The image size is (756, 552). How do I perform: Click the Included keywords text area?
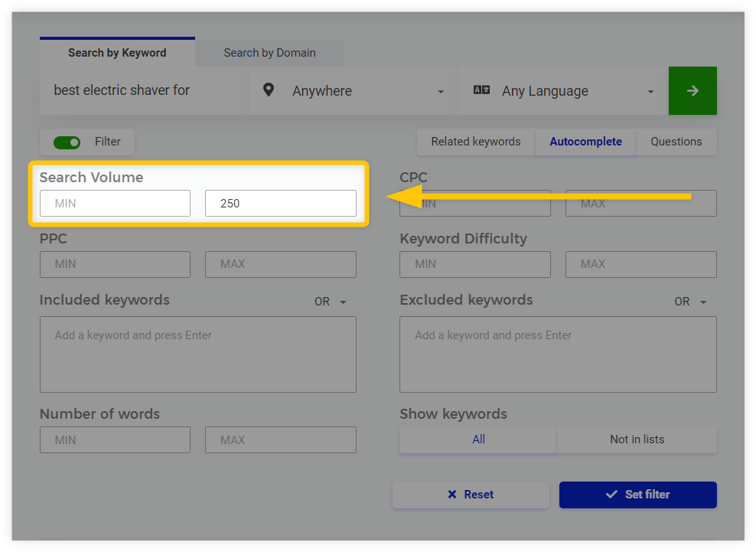coord(197,354)
